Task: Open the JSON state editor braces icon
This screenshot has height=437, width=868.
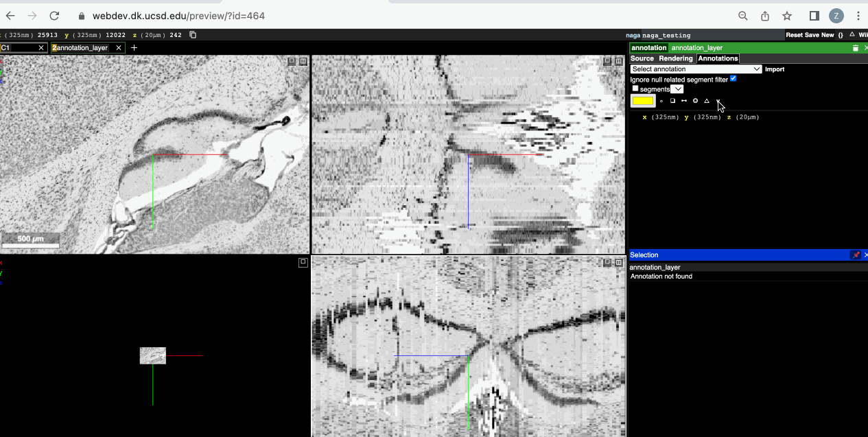Action: 841,35
